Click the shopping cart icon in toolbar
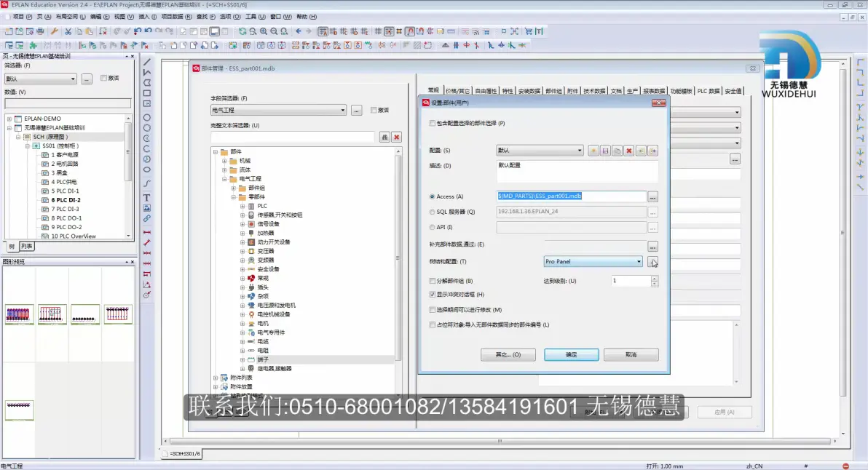 tap(528, 31)
